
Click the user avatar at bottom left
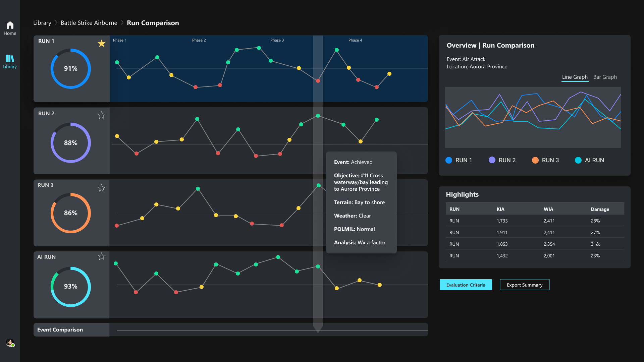pyautogui.click(x=10, y=343)
